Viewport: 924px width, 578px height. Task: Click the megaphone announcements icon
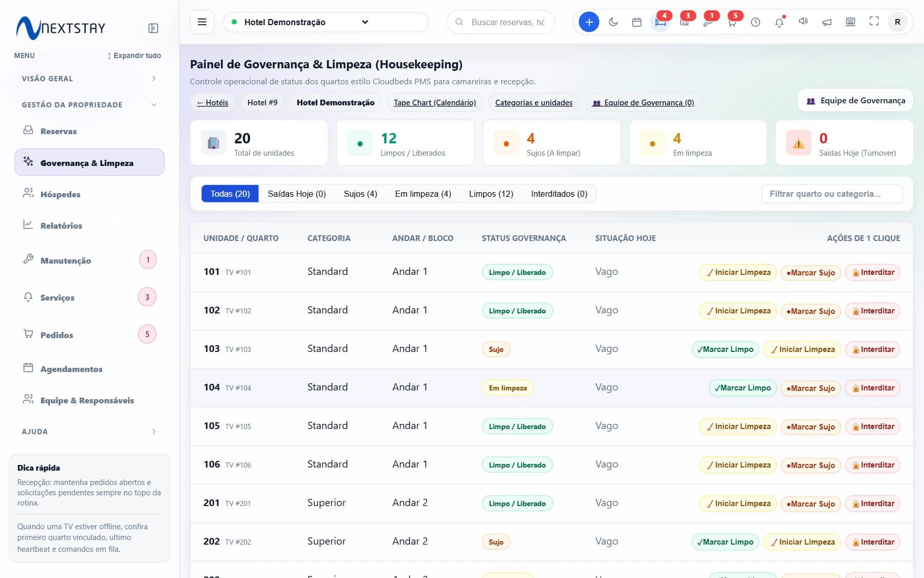827,22
